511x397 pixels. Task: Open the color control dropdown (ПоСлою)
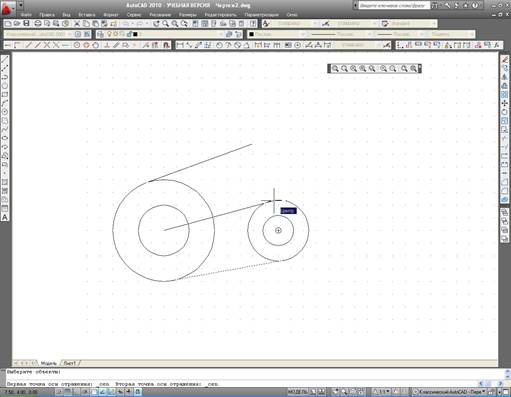point(278,34)
